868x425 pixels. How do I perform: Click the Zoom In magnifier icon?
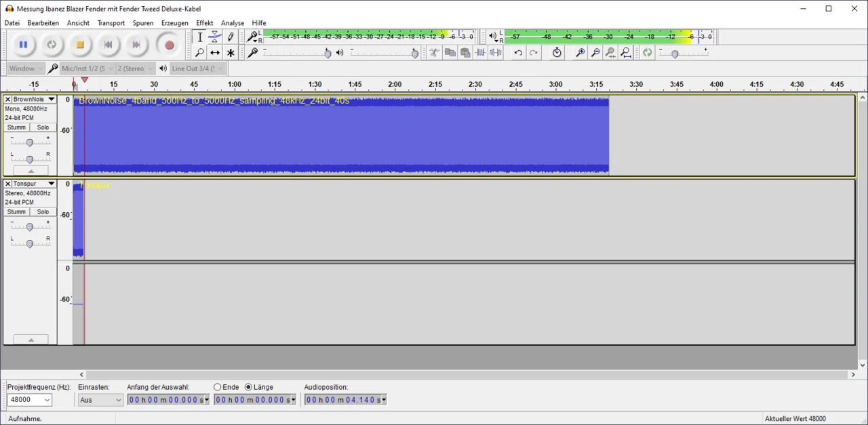click(580, 53)
